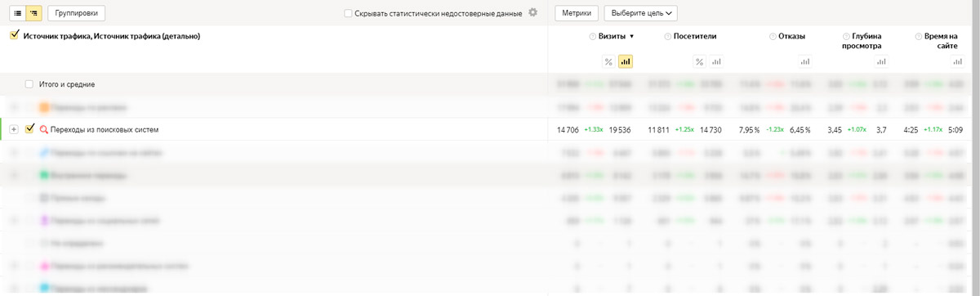Show Визиты as percentages

(x=608, y=61)
